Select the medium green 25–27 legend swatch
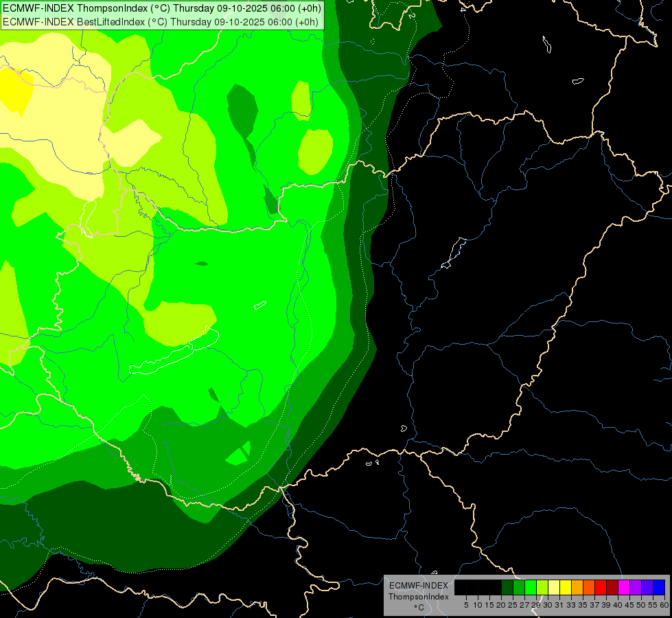672x618 pixels. click(519, 587)
